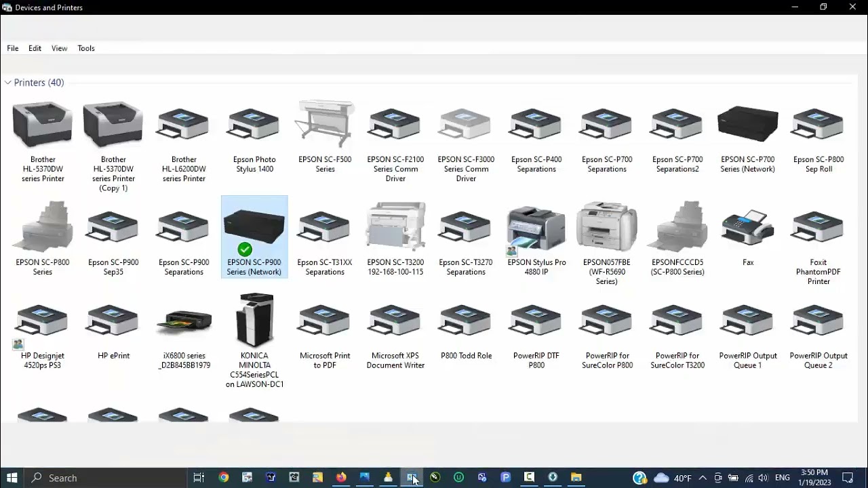The height and width of the screenshot is (488, 868).
Task: Select PowerRIP DTF P800 printer
Action: tap(536, 337)
